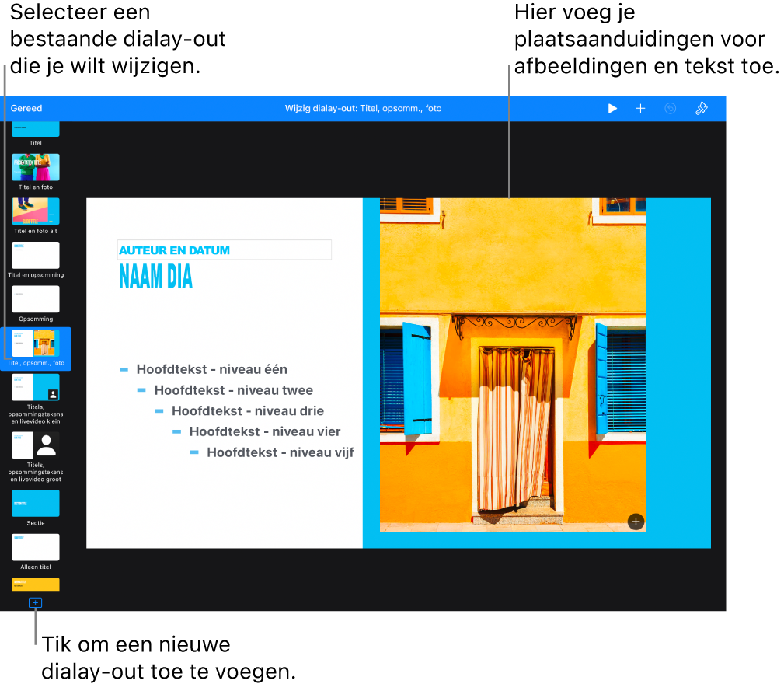
Task: Tap the plus badge on the image placeholder
Action: [x=636, y=522]
